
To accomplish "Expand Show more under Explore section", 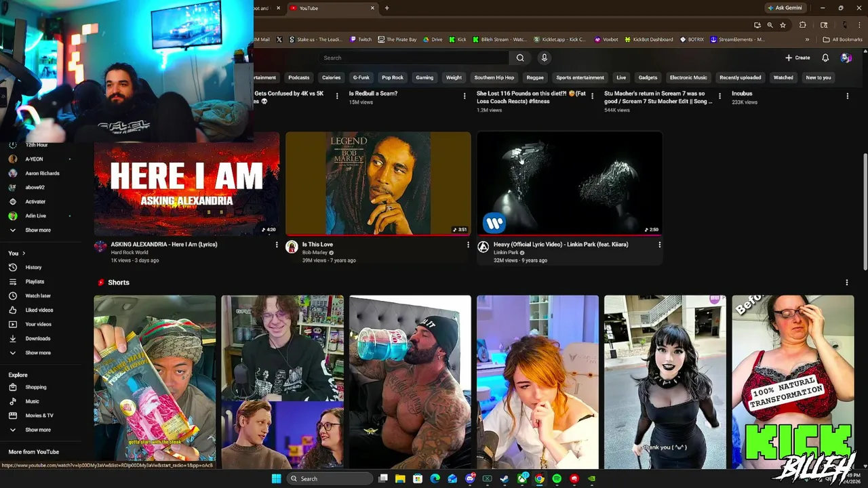I will point(38,430).
